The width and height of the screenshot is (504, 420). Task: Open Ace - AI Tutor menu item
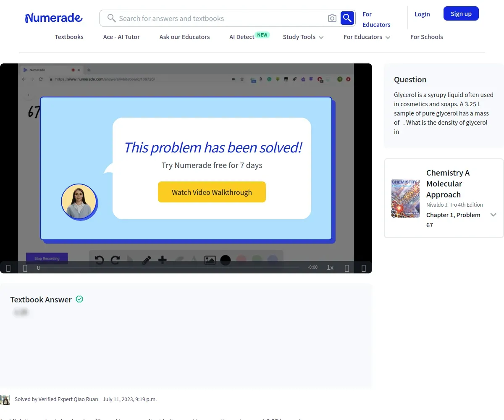(121, 37)
